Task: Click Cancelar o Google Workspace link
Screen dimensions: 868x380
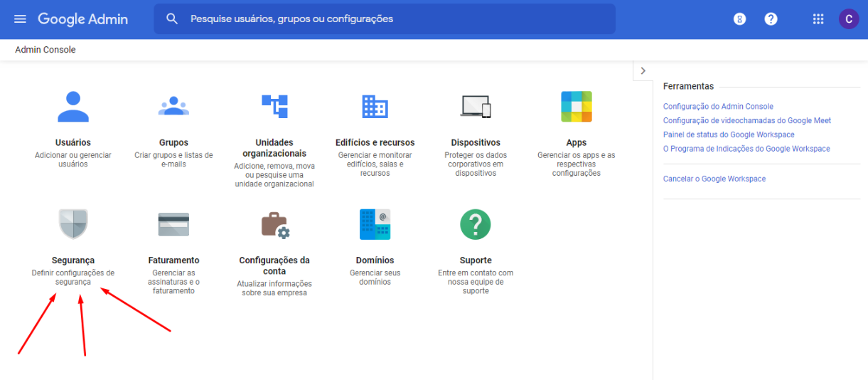Action: coord(714,179)
